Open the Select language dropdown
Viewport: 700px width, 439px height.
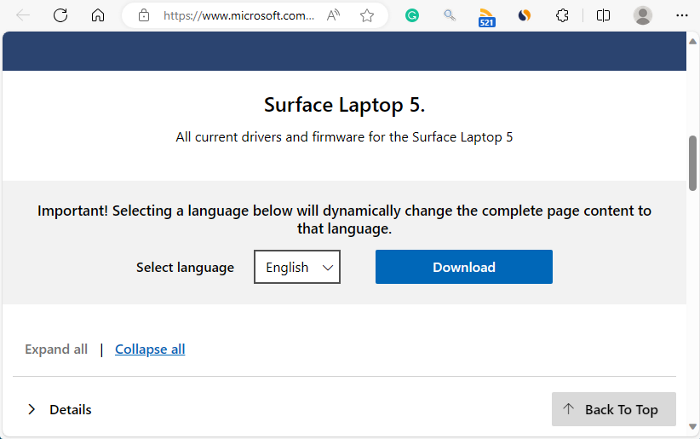[297, 267]
